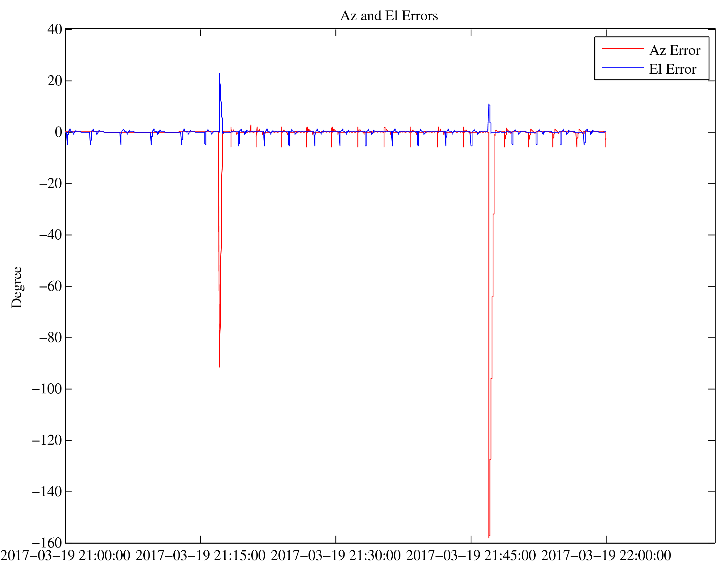Viewport: 725px width, 588px height.
Task: Click the y-axis tick label 40
Action: [55, 29]
